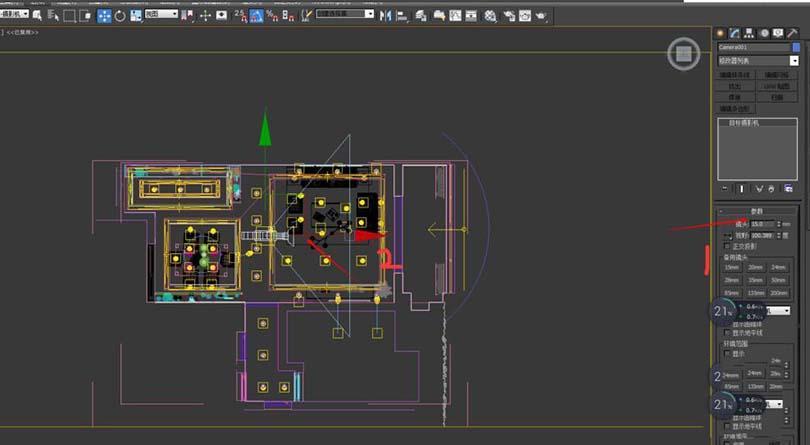
Task: Toggle the Angle Snap tool
Action: [256, 15]
